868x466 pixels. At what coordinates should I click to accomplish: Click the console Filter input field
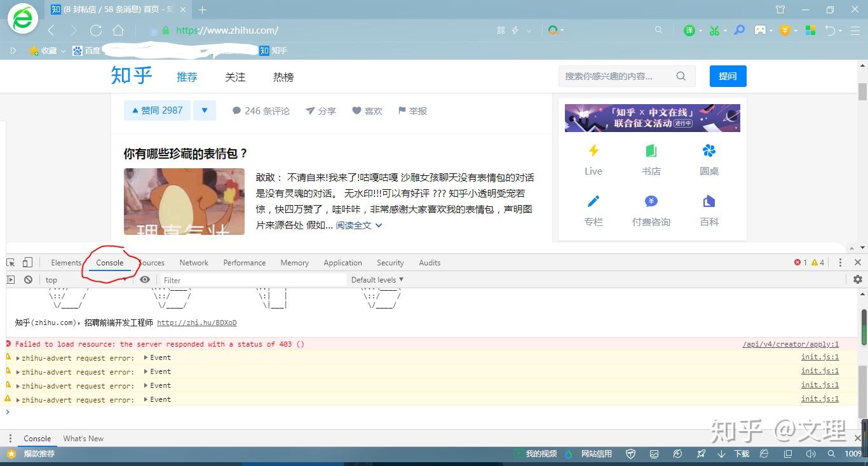pos(254,279)
